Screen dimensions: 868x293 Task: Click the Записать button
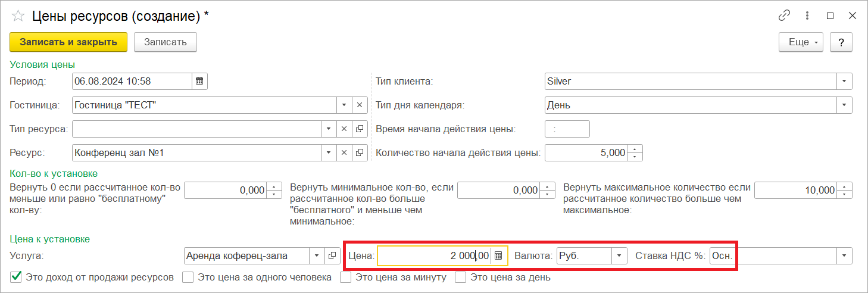tap(166, 42)
